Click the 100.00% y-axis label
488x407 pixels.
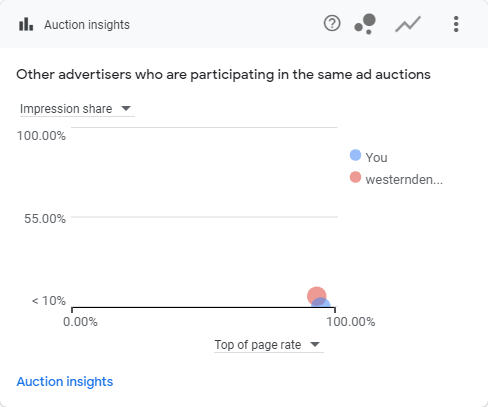pyautogui.click(x=41, y=136)
